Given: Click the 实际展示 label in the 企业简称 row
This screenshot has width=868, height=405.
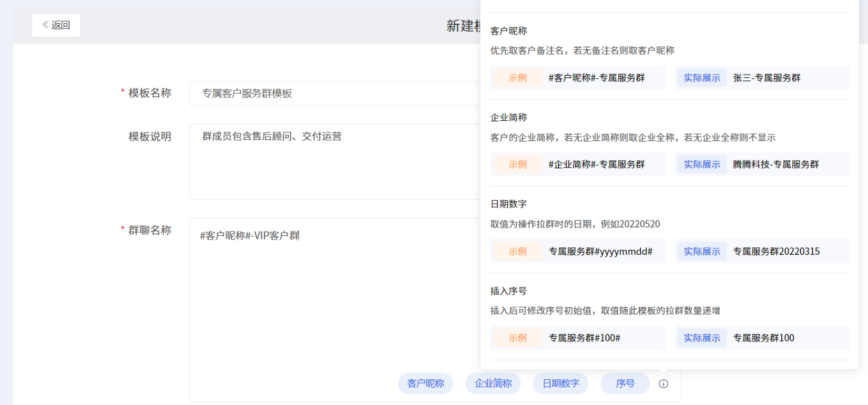Looking at the screenshot, I should 702,164.
